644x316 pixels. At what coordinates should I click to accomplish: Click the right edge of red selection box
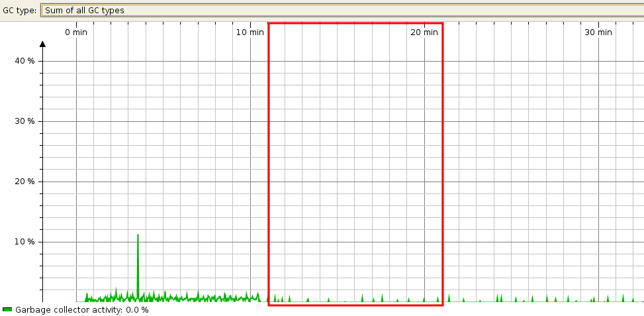(x=442, y=166)
